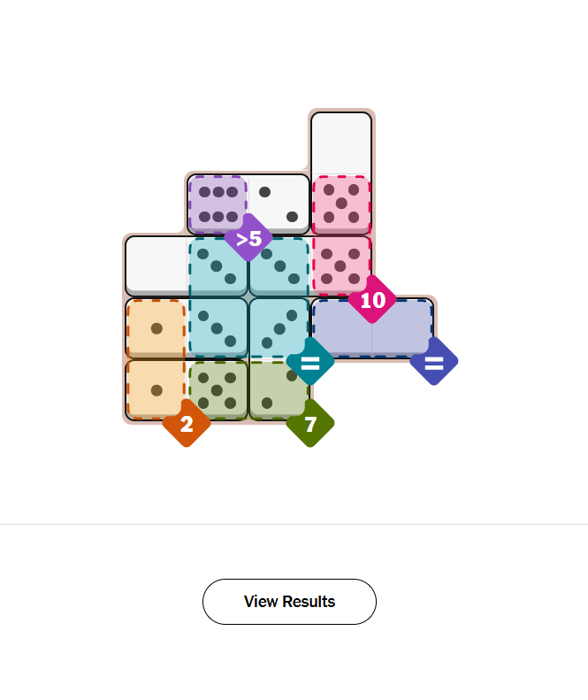Open View Results
This screenshot has height=700, width=588.
pyautogui.click(x=289, y=602)
